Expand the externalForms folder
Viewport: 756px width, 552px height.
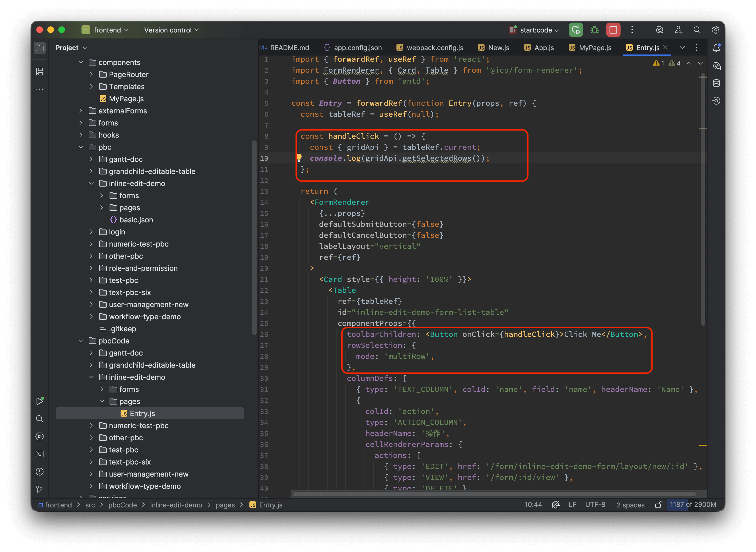[81, 111]
